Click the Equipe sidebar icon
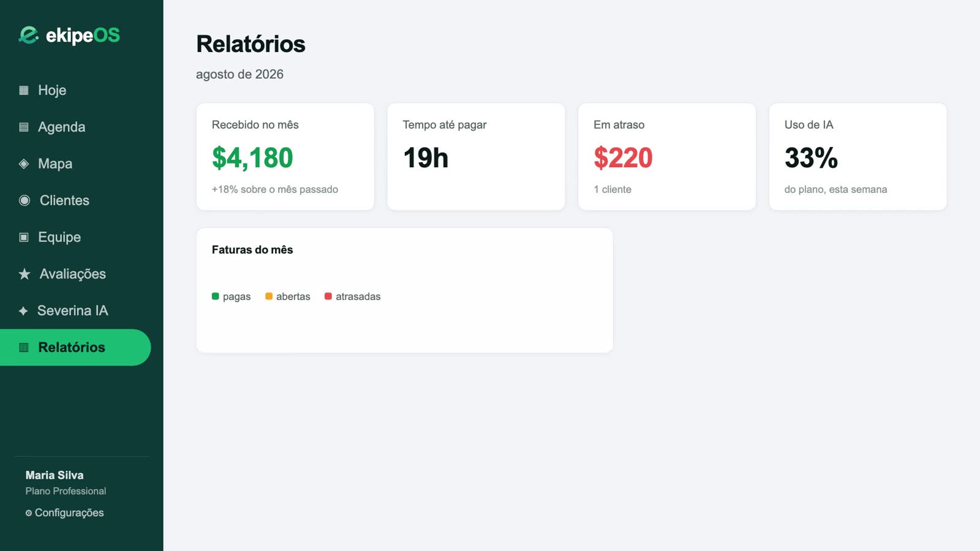 pos(24,237)
